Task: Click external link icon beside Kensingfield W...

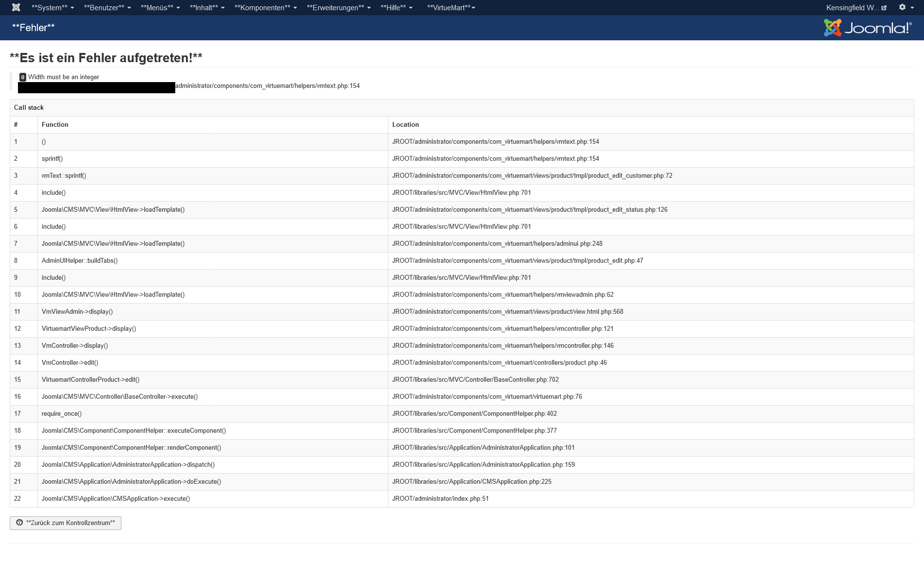Action: 884,8
